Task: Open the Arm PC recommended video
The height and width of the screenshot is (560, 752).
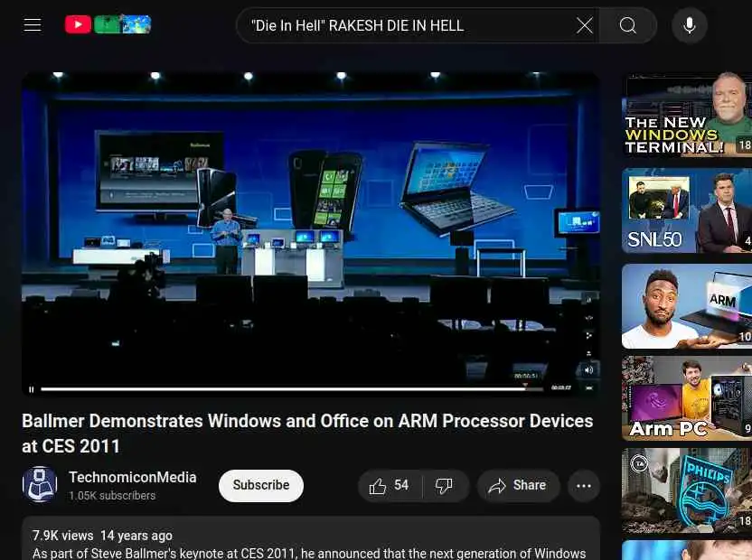Action: 687,398
